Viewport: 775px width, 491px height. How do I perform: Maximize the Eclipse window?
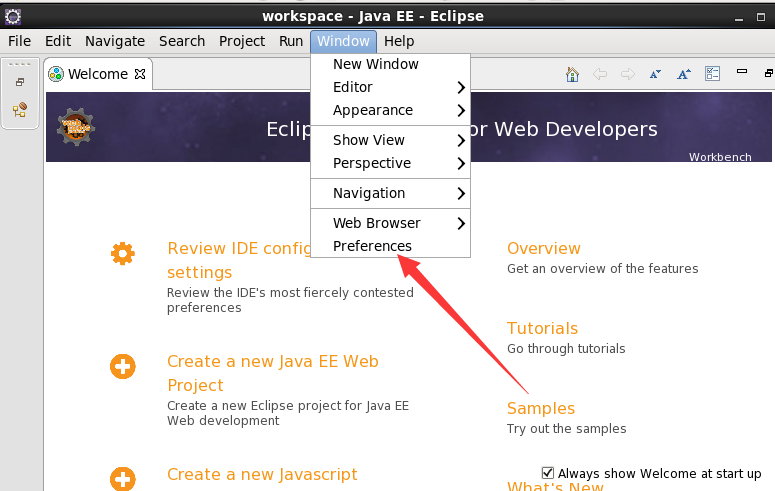click(x=761, y=17)
